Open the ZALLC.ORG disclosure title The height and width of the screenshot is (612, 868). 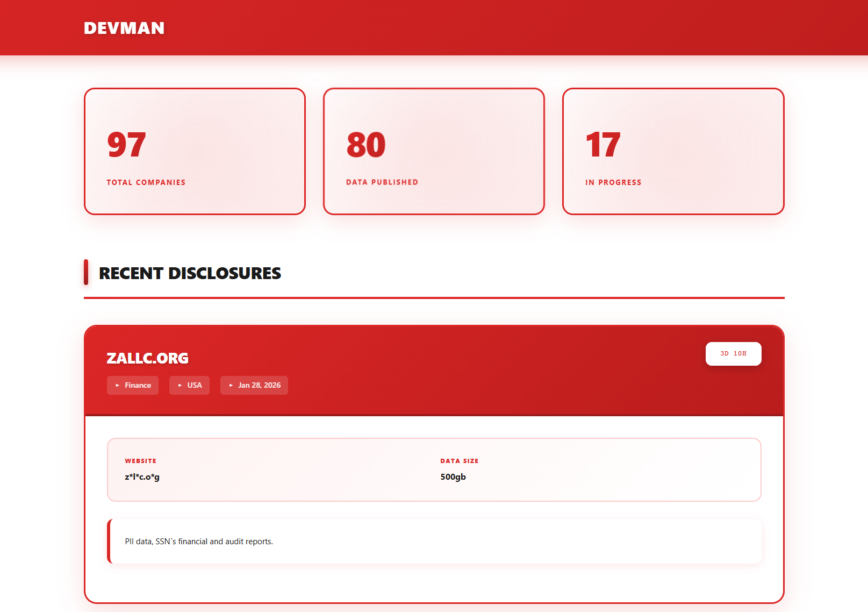[x=148, y=358]
